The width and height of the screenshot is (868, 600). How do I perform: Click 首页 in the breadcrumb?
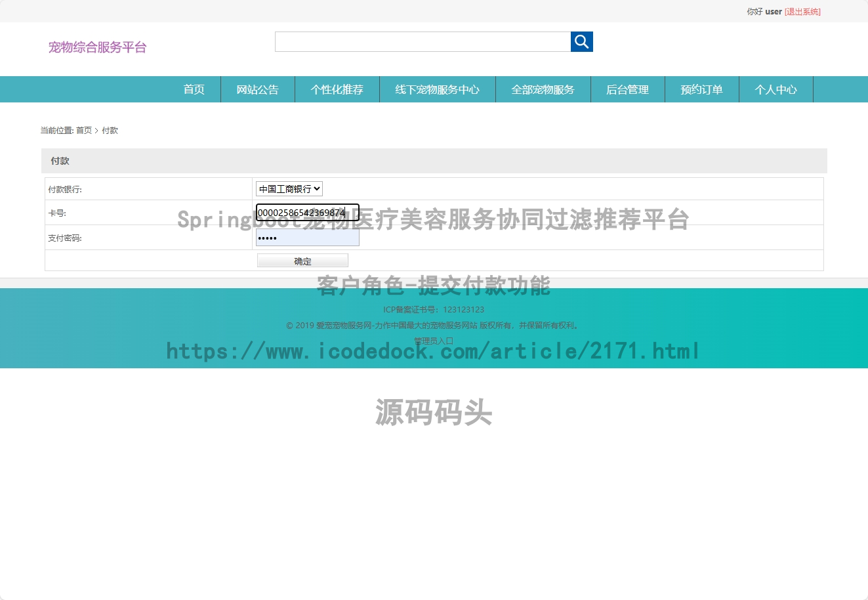point(84,131)
